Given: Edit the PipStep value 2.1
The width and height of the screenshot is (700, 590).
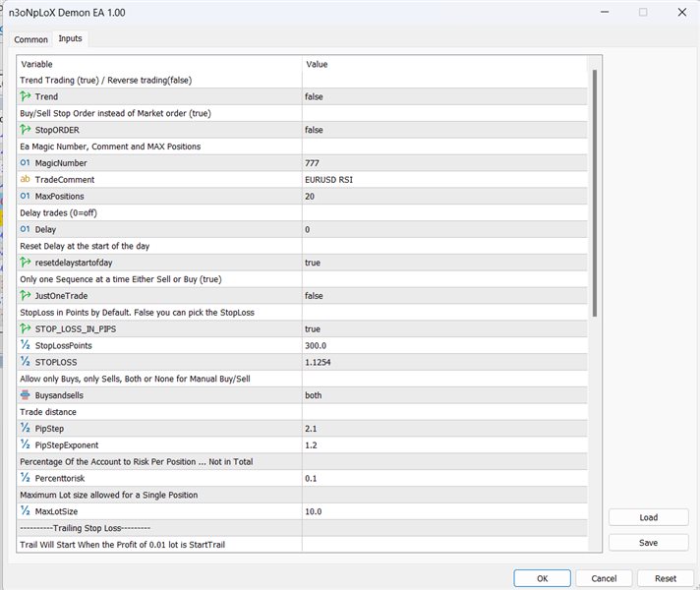Looking at the screenshot, I should pyautogui.click(x=444, y=429).
